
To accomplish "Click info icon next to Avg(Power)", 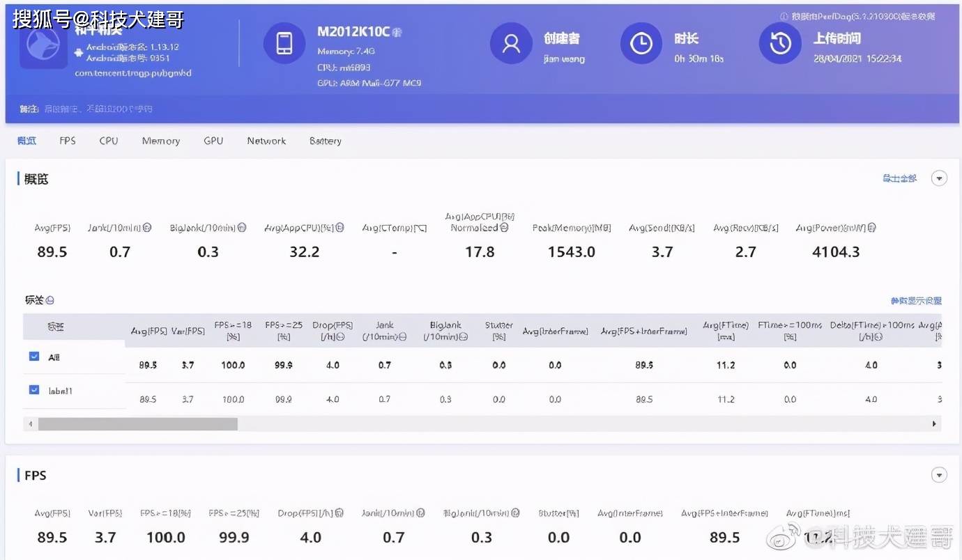I will coord(871,228).
